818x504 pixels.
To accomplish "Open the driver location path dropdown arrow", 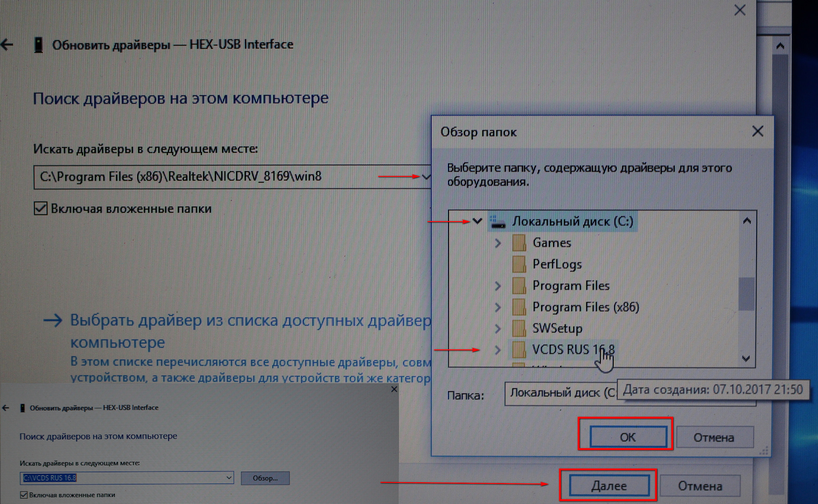I will (426, 177).
